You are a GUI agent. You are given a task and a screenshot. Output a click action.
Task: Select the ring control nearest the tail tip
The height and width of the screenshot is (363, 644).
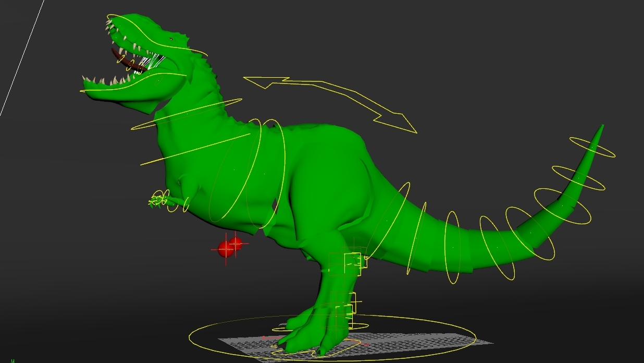point(592,147)
